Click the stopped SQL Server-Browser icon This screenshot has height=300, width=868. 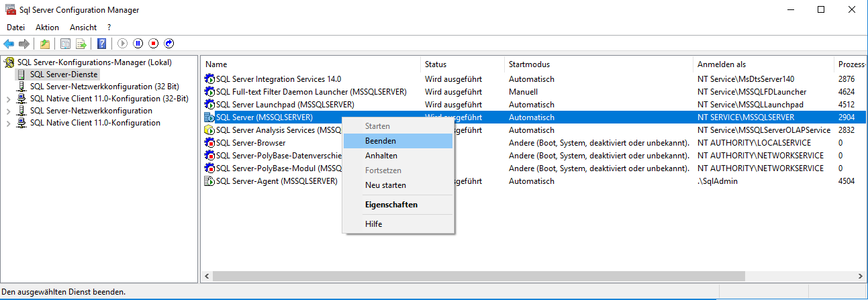pyautogui.click(x=209, y=143)
